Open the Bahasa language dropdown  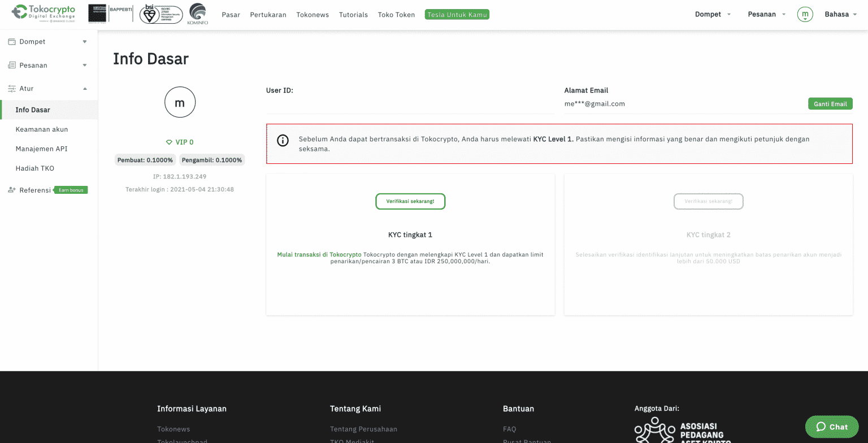click(x=841, y=15)
